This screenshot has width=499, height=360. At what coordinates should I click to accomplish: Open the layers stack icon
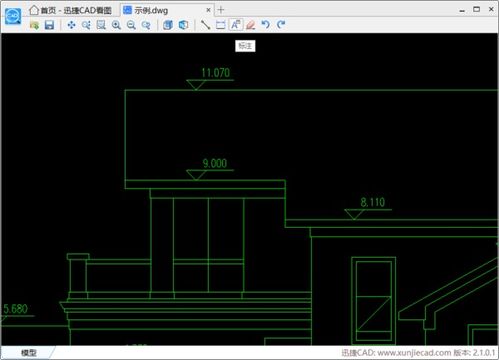[x=168, y=25]
